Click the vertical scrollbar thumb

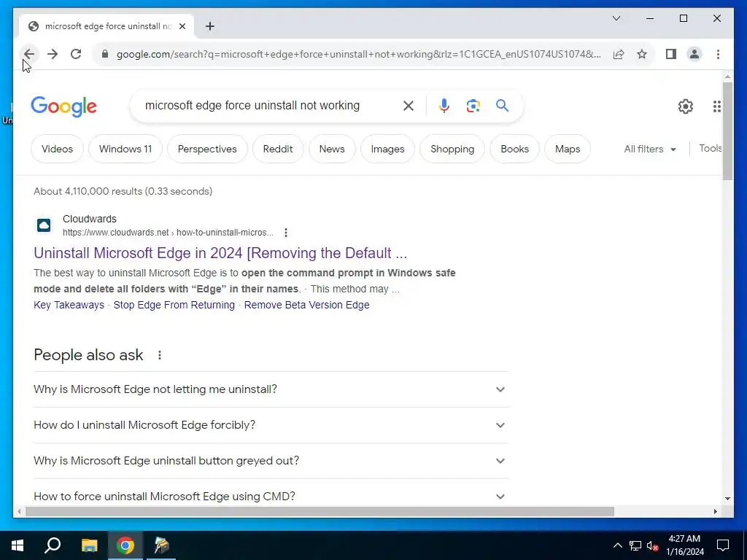point(727,131)
